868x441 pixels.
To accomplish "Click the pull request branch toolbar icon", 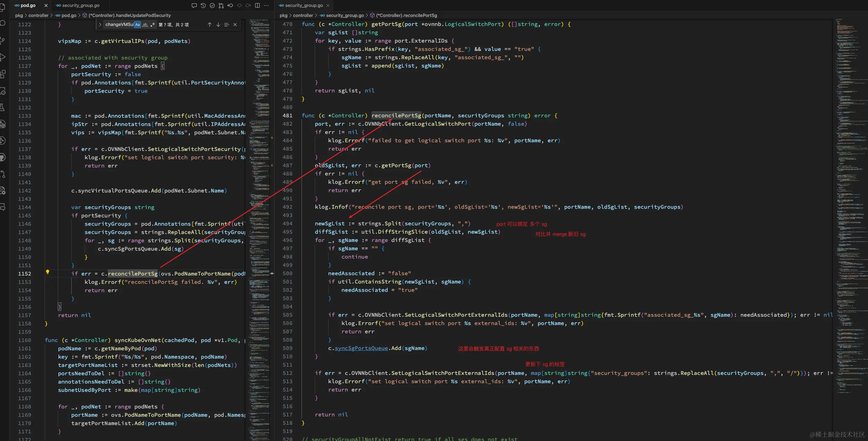I will click(x=221, y=5).
